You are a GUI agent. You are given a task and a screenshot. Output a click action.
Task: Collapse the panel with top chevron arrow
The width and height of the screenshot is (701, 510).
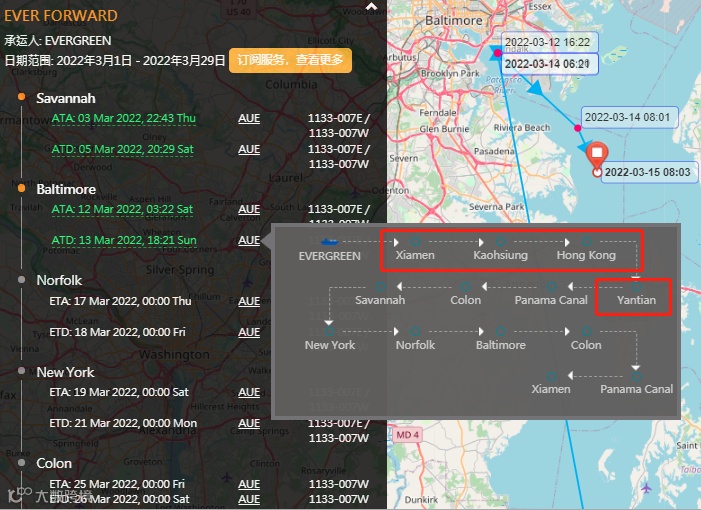tap(371, 6)
